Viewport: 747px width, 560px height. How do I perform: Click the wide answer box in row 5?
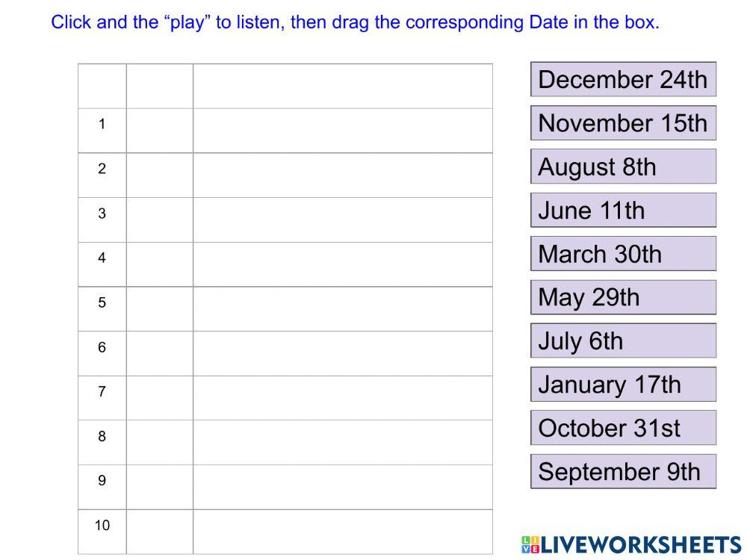pyautogui.click(x=342, y=309)
